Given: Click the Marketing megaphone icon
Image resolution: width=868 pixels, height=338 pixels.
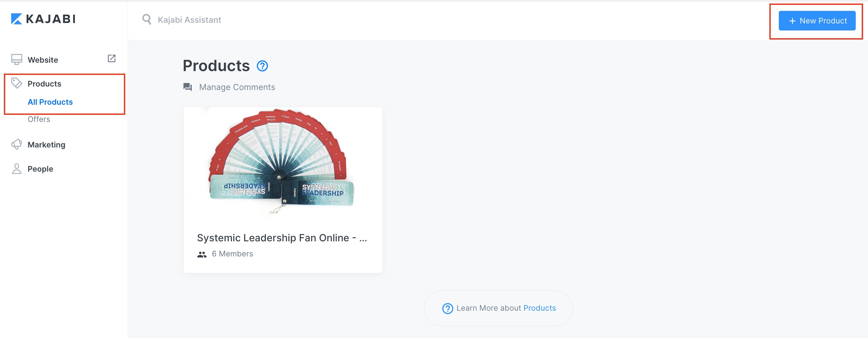Looking at the screenshot, I should pyautogui.click(x=16, y=144).
